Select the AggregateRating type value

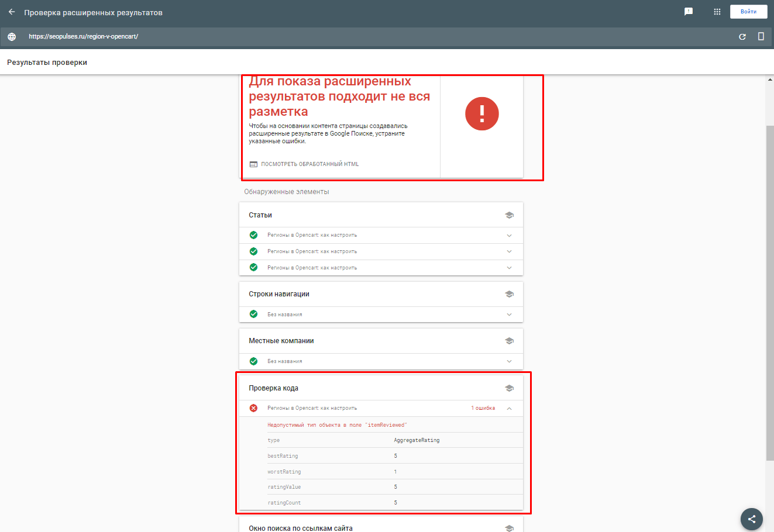click(x=417, y=440)
